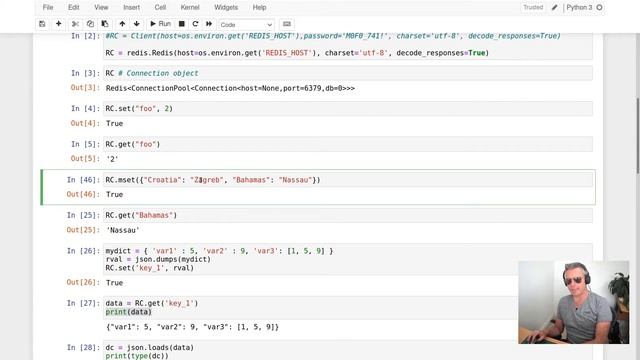Click the Python 3 kernel name

[579, 7]
